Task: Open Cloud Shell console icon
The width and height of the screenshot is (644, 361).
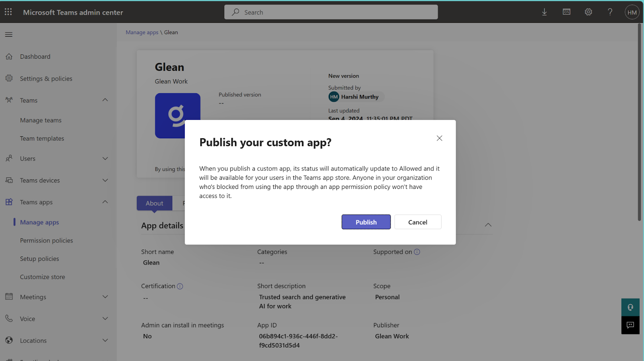Action: tap(566, 12)
